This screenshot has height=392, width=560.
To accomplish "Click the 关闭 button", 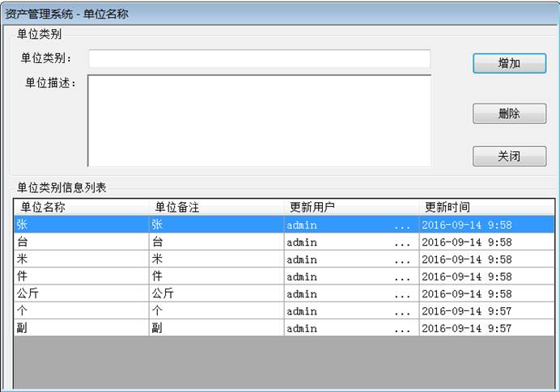I will [509, 156].
